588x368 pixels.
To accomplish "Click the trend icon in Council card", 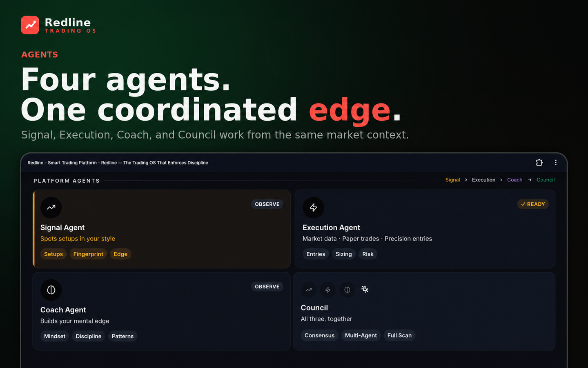I will click(309, 289).
